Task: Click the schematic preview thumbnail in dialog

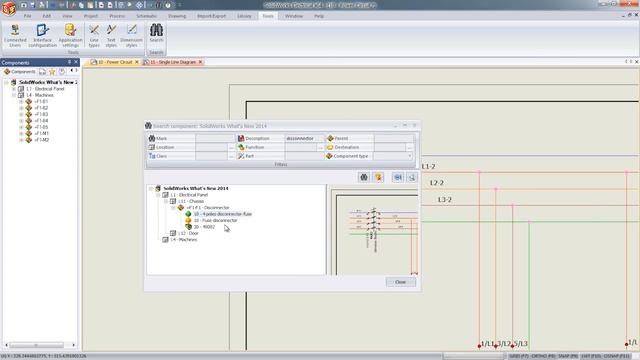Action: [374, 231]
